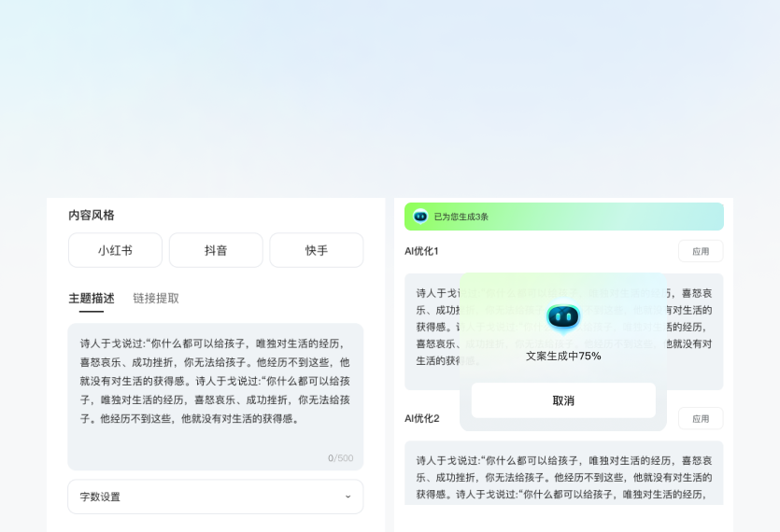Click the AI优化2 label

(x=422, y=419)
